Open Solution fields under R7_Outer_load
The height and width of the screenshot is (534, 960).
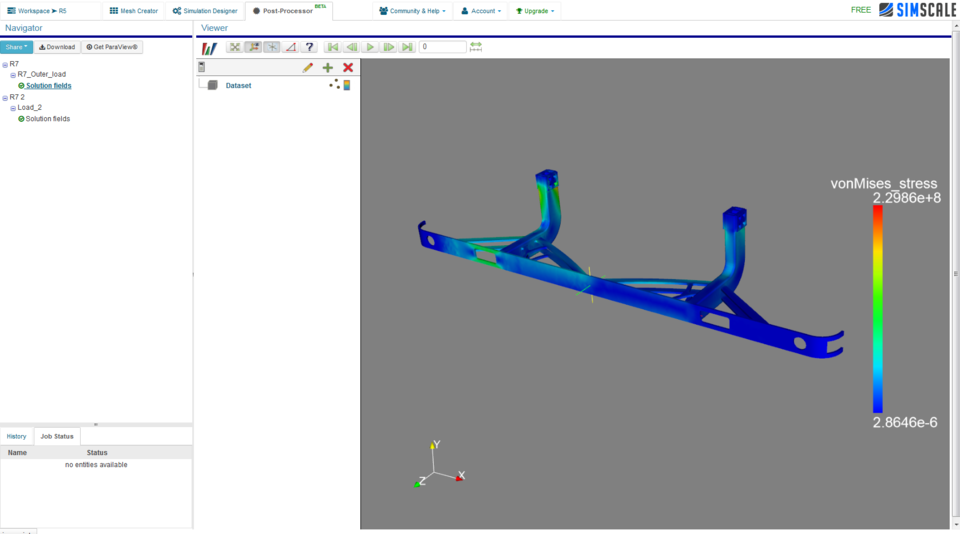coord(48,86)
